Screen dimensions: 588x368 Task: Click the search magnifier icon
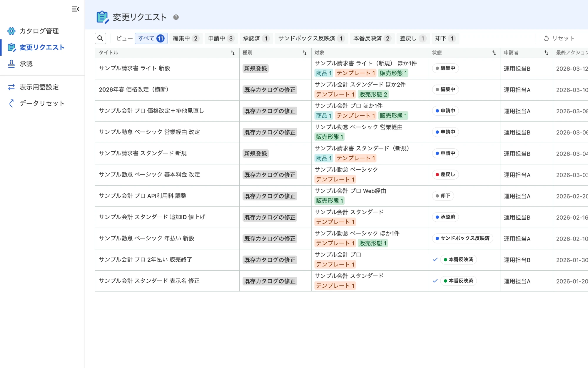(x=100, y=38)
